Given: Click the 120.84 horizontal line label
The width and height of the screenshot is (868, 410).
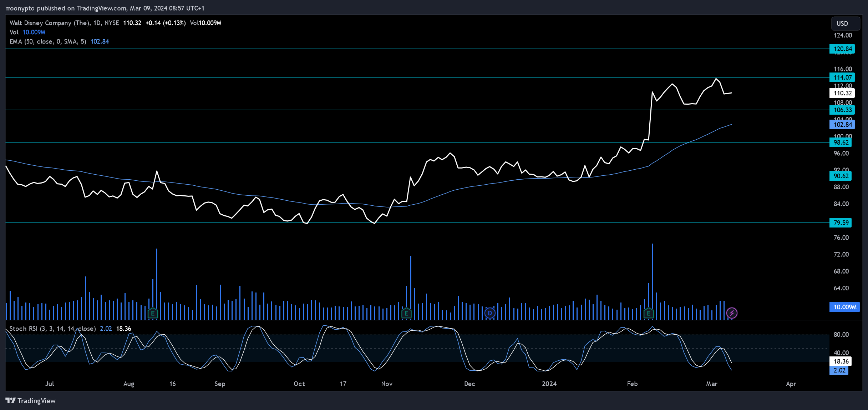Looking at the screenshot, I should [x=842, y=49].
